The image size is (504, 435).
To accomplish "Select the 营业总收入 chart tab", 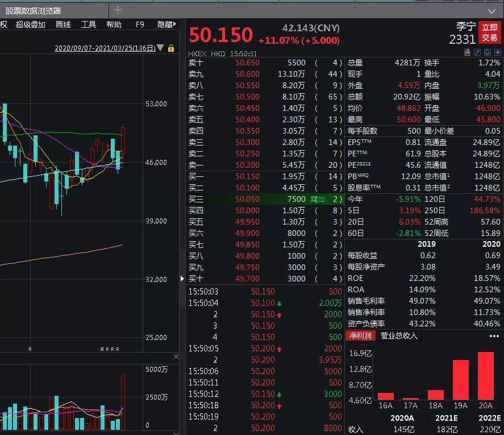I will click(x=399, y=336).
